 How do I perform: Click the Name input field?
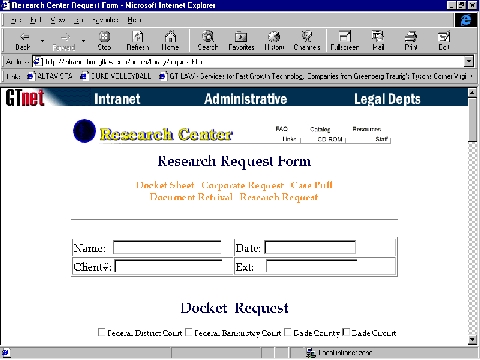coord(167,247)
